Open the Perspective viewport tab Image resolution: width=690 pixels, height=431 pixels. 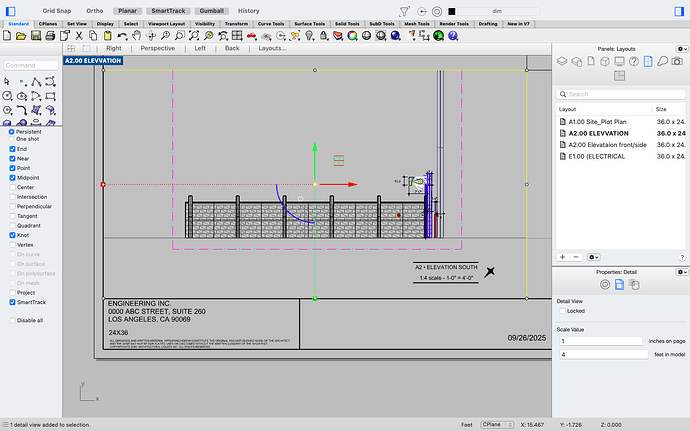pyautogui.click(x=157, y=48)
